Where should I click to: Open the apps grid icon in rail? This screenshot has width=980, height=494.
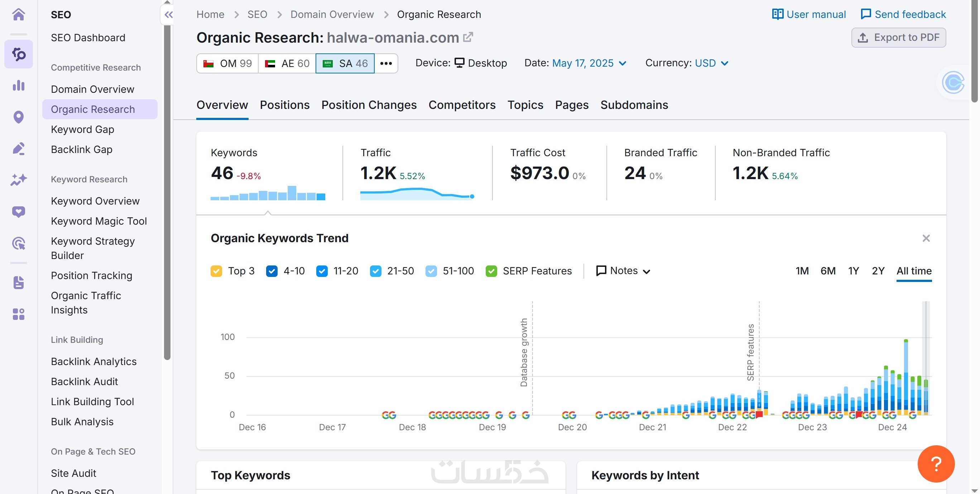click(x=18, y=314)
